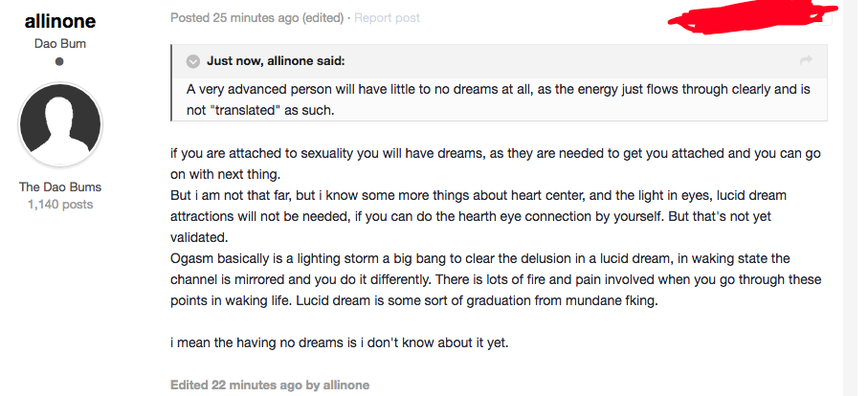The height and width of the screenshot is (396, 868).
Task: Collapse the quote with the chevron icon
Action: tap(192, 61)
